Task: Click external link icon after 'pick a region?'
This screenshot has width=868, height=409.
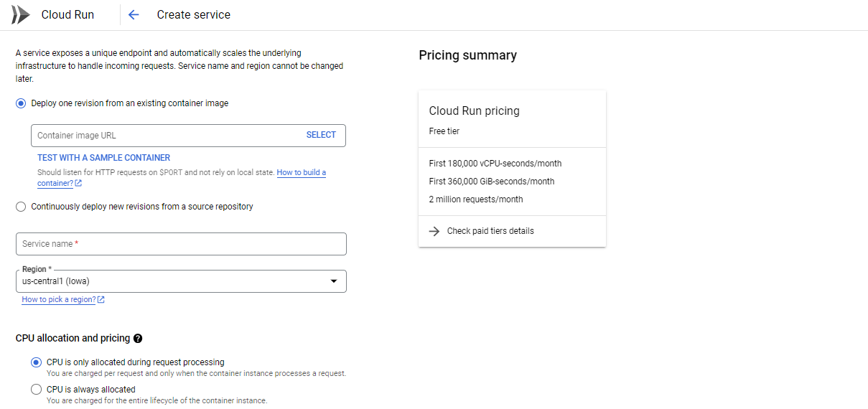Action: (x=101, y=300)
